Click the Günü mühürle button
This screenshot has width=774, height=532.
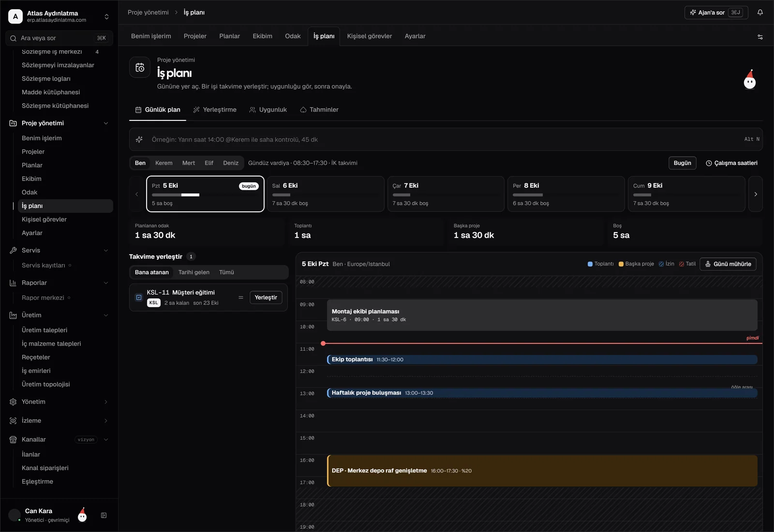728,264
